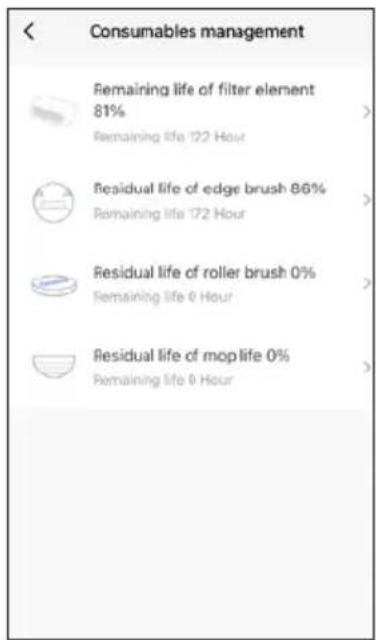Expand mop life details chevron
The width and height of the screenshot is (376, 640).
(366, 367)
